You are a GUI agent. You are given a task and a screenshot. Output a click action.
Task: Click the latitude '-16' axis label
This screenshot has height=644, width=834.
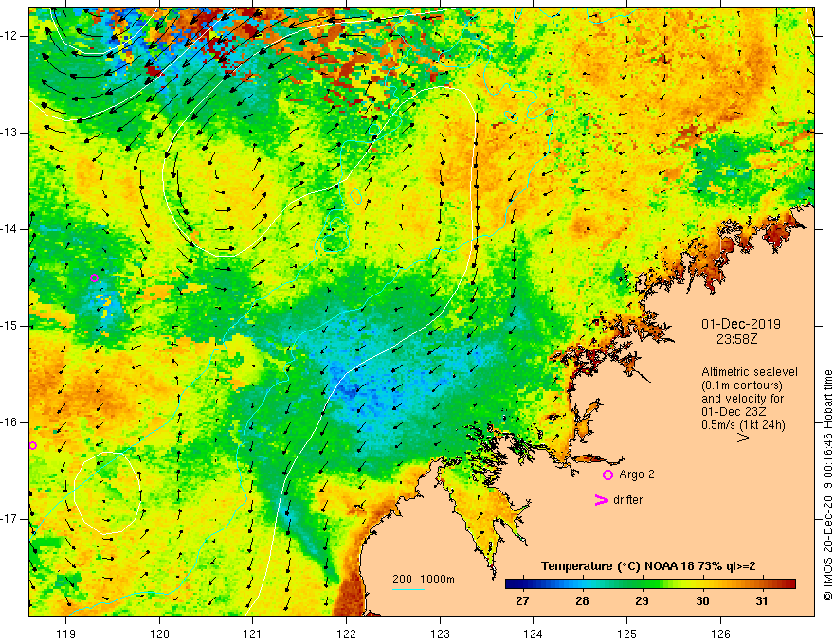click(9, 422)
